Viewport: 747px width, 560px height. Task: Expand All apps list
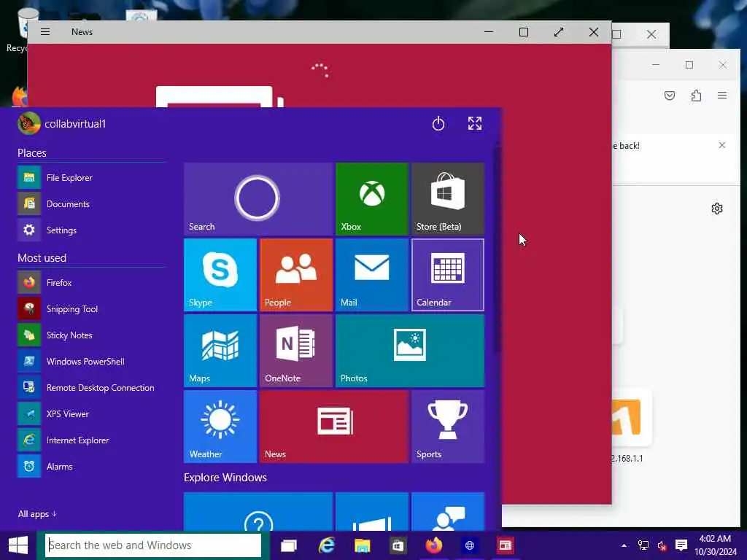tap(37, 514)
